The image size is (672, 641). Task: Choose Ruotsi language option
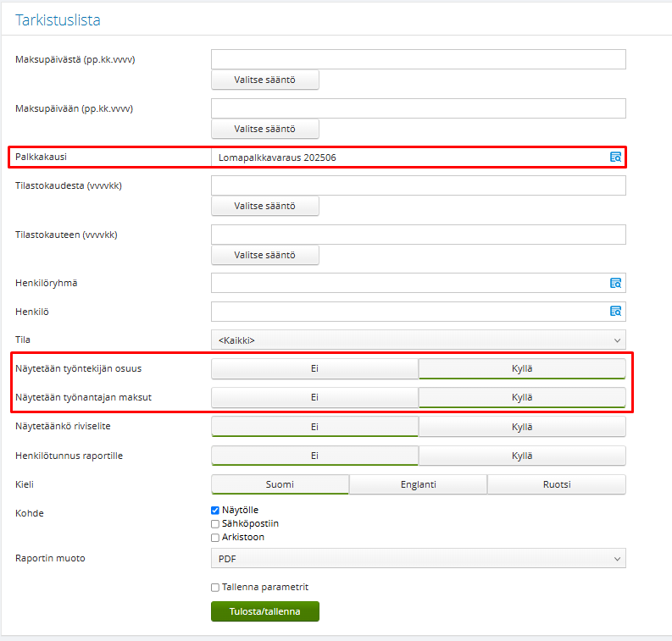557,484
